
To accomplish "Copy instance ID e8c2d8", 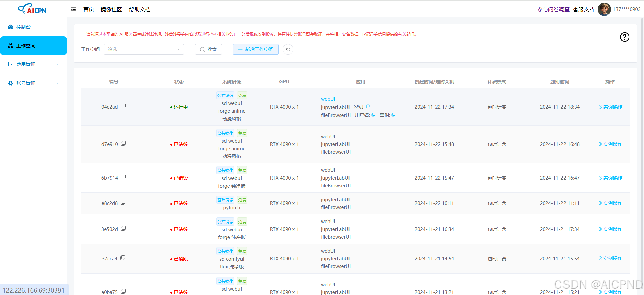I will point(123,202).
